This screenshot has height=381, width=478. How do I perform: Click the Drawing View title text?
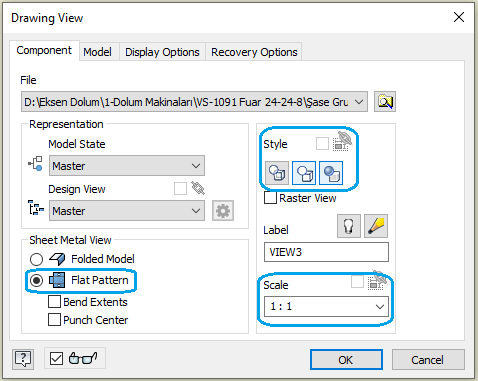47,18
